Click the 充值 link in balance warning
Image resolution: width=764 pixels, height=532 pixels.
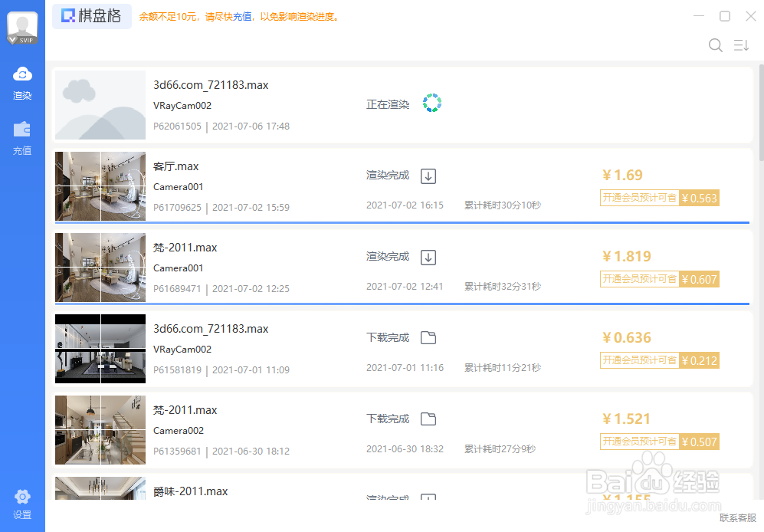click(x=242, y=17)
